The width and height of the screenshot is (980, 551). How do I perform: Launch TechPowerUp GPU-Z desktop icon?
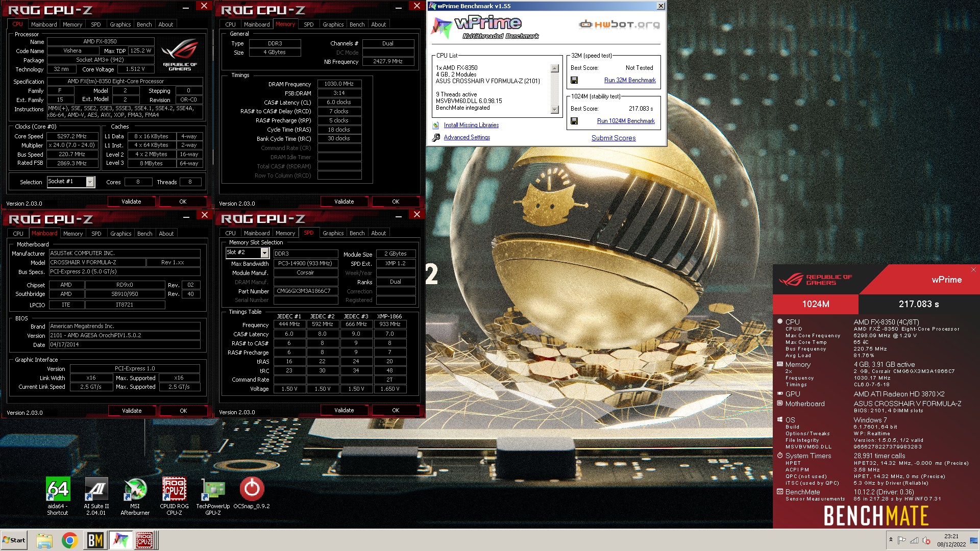213,495
